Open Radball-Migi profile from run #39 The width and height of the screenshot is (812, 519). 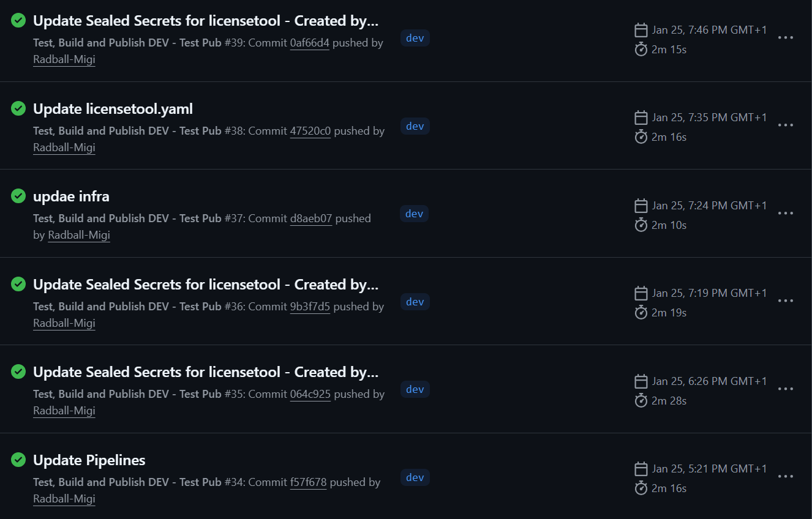point(64,59)
